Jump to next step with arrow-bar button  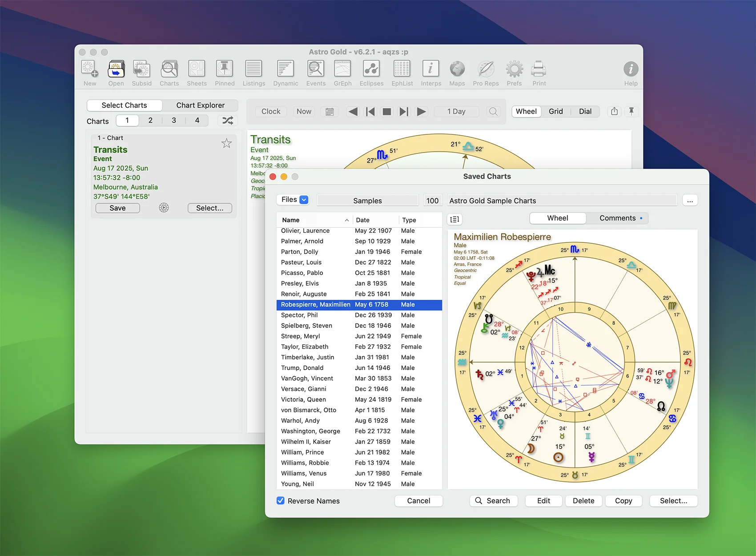[x=404, y=112]
